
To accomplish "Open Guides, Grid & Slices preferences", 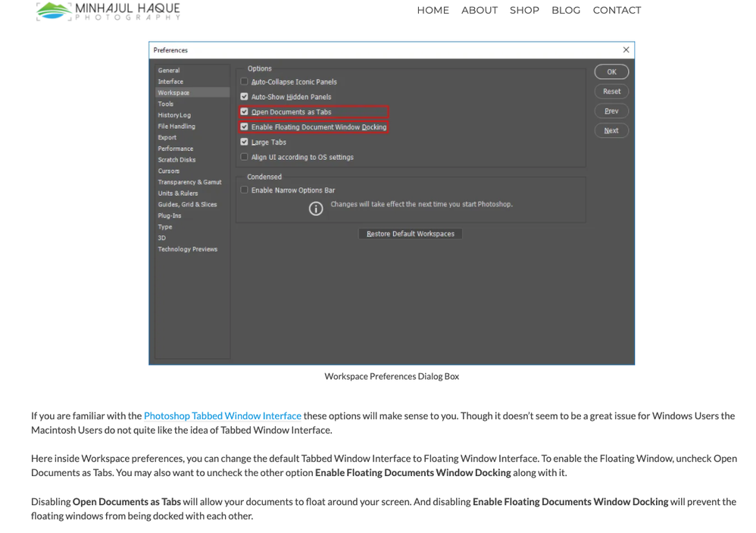I will [x=188, y=205].
